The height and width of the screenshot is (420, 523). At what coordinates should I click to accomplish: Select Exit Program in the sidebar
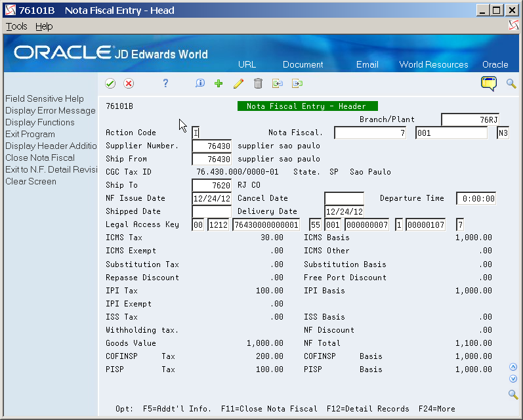(x=30, y=134)
